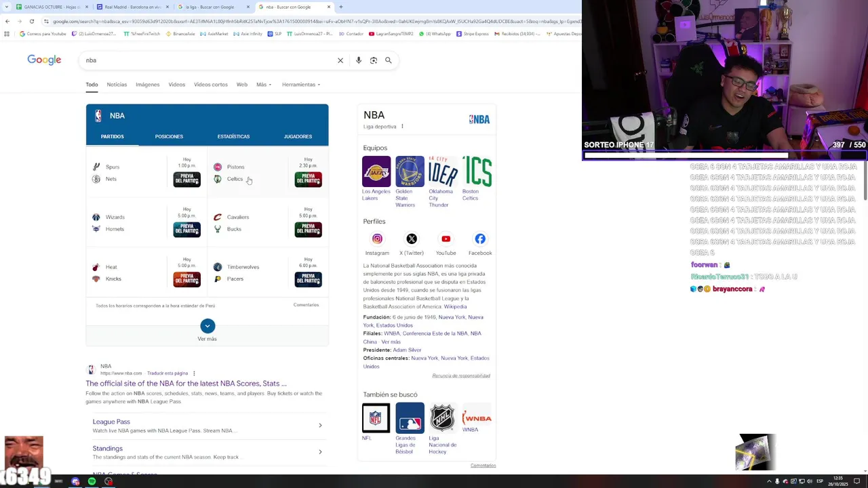
Task: Expand more games with Ver más chevron
Action: (x=208, y=326)
